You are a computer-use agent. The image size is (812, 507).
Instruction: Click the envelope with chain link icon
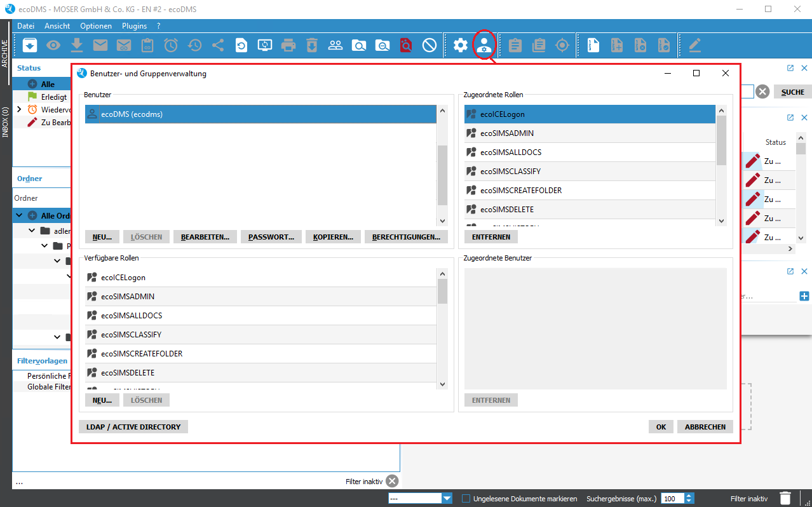coord(124,45)
